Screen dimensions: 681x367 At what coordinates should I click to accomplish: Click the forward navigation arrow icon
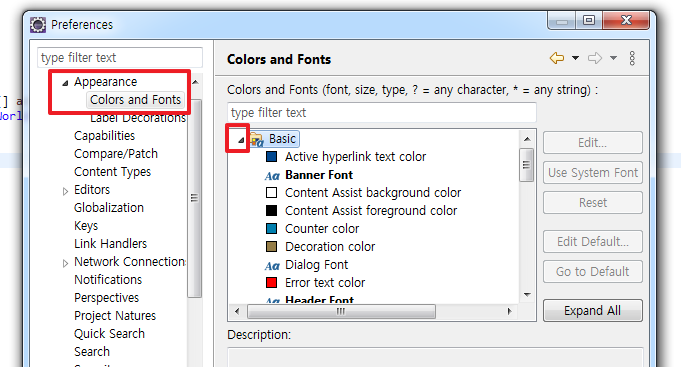(595, 58)
